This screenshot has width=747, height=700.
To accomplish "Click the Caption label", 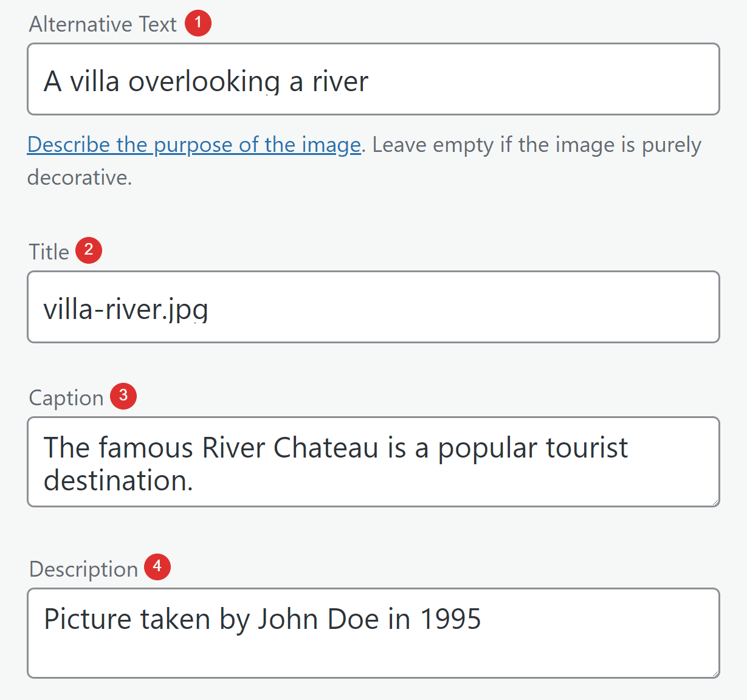I will tap(66, 397).
